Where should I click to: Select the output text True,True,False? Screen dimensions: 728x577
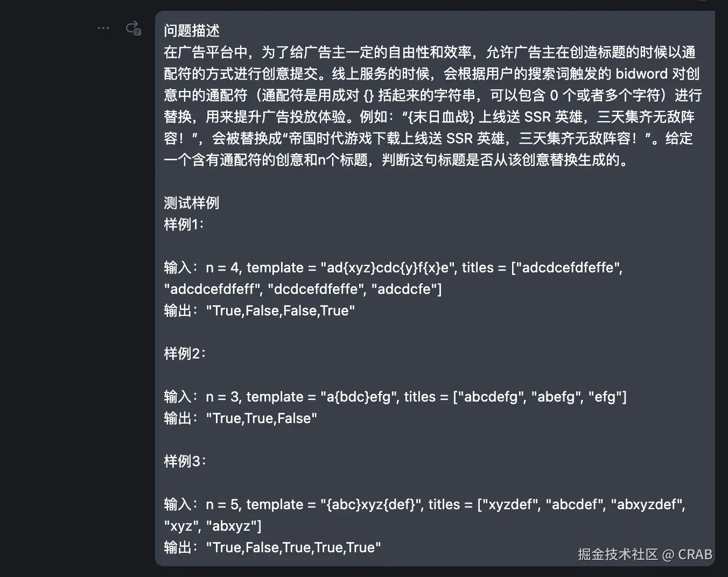[x=262, y=418]
